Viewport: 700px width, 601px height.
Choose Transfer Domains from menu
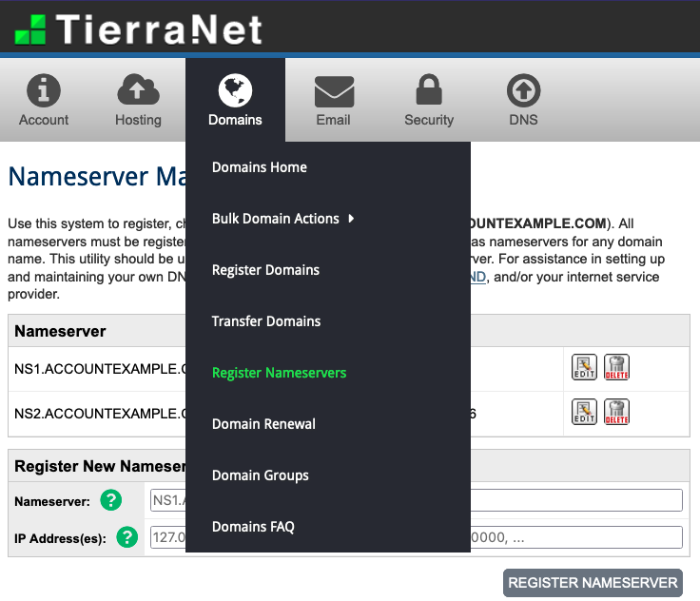click(x=266, y=321)
